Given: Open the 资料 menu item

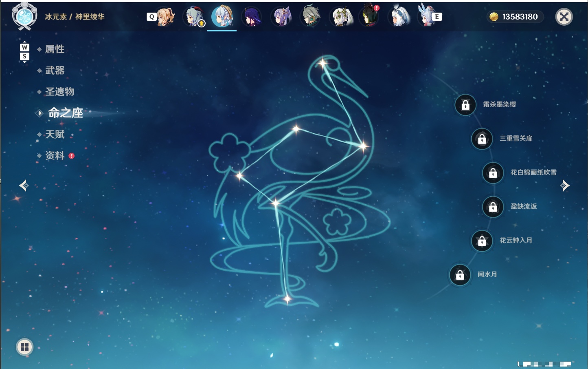Looking at the screenshot, I should pyautogui.click(x=55, y=155).
